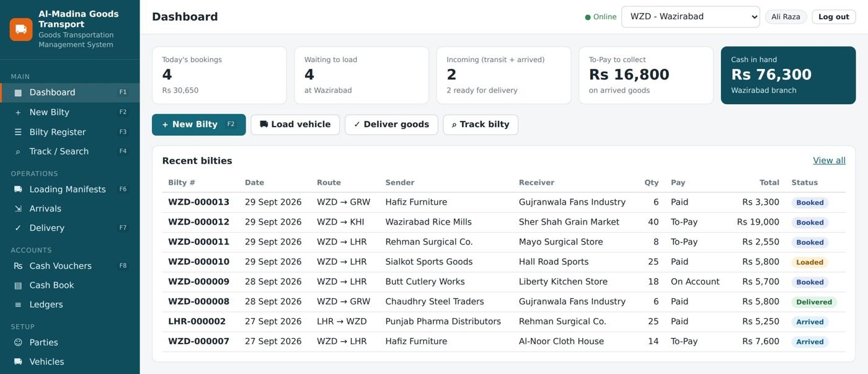
Task: Click the Rs 19,000 total cell
Action: (x=758, y=222)
